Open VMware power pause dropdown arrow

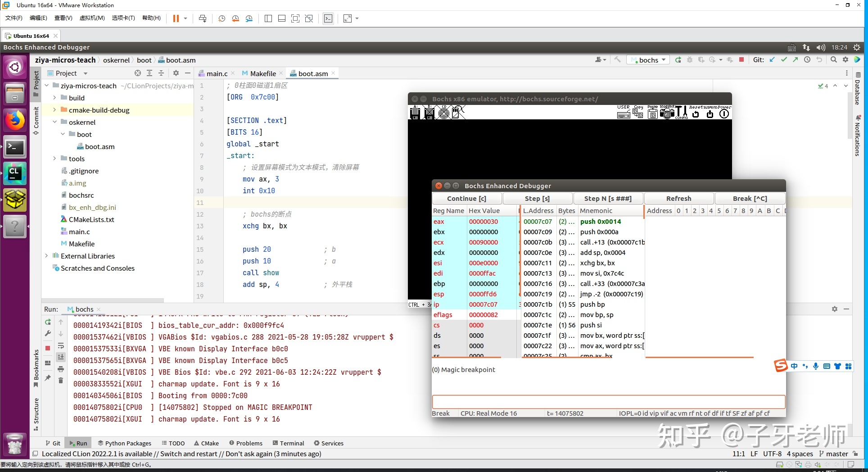185,18
